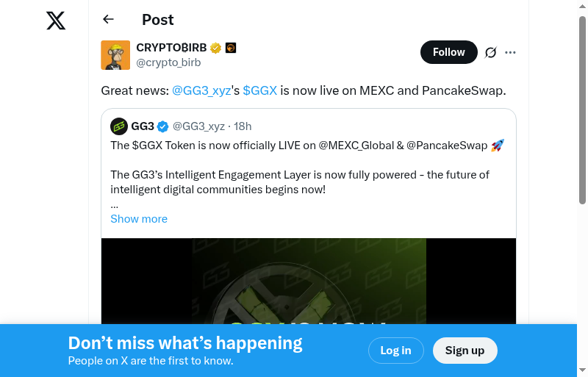Open CRYPTOBIRB's profile avatar
The width and height of the screenshot is (588, 377).
point(115,55)
